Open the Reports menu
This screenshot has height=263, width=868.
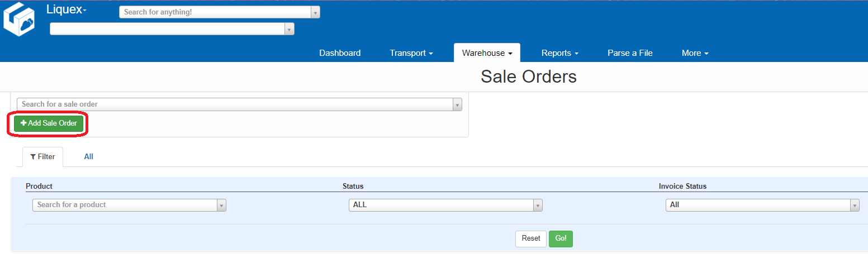pos(559,53)
